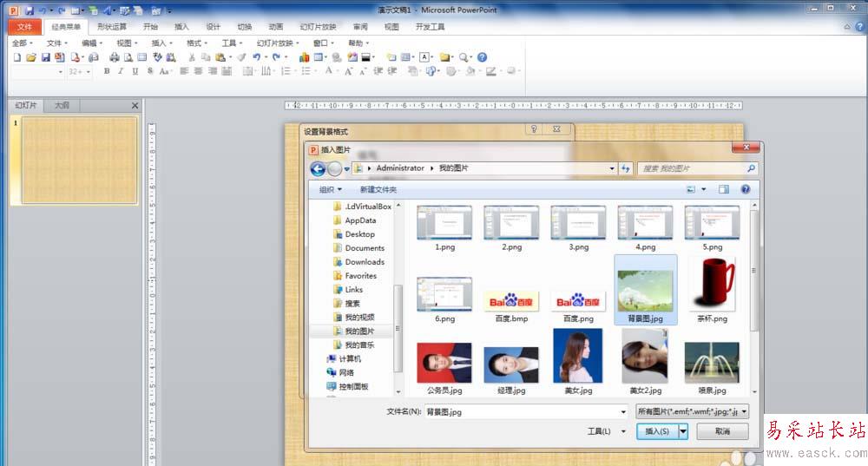This screenshot has height=466, width=868.
Task: Toggle Bold formatting in the toolbar
Action: [x=107, y=72]
